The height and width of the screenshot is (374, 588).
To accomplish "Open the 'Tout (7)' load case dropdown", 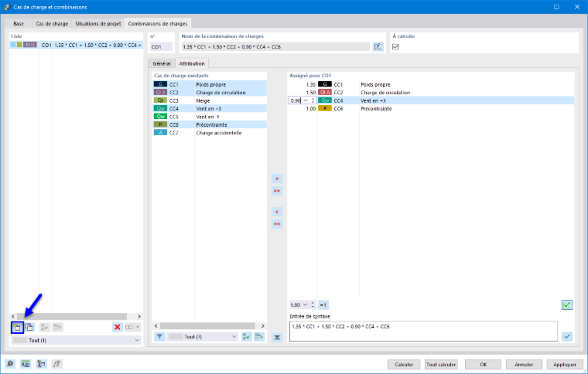I will [203, 337].
